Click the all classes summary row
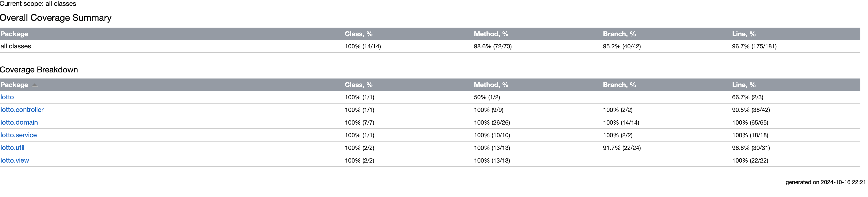This screenshot has width=868, height=197. (430, 46)
